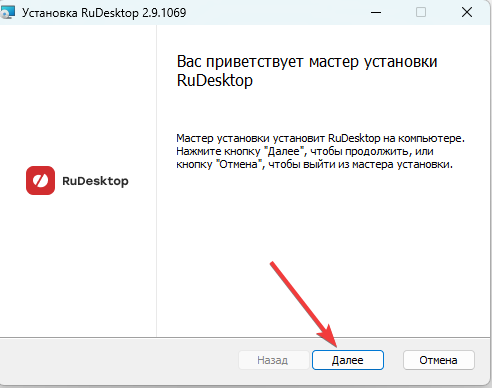Click the red RuDesktop logo icon

(x=40, y=180)
